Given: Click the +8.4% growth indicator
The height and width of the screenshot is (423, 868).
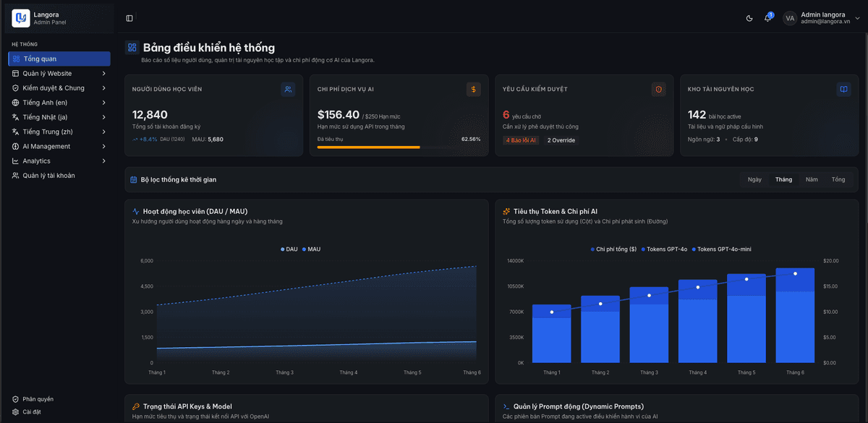Looking at the screenshot, I should tap(145, 139).
